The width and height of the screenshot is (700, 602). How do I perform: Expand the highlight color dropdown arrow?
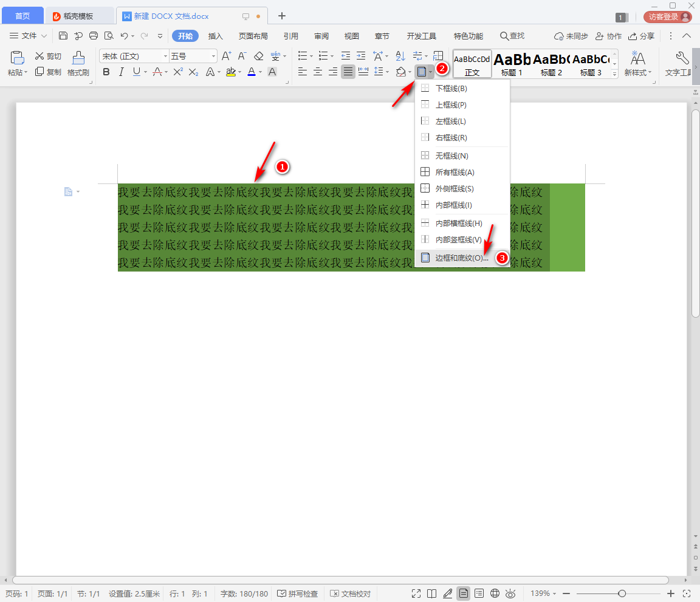tap(240, 72)
